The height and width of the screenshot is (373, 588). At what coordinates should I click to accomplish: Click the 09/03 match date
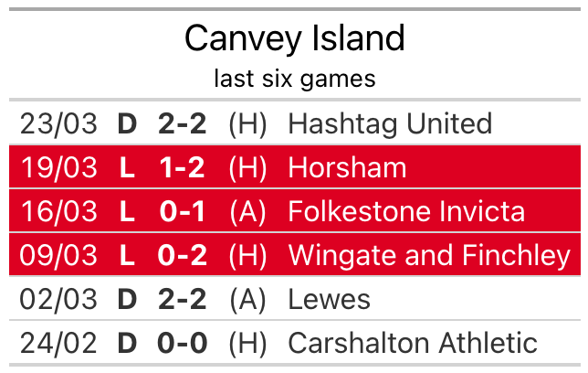[58, 255]
